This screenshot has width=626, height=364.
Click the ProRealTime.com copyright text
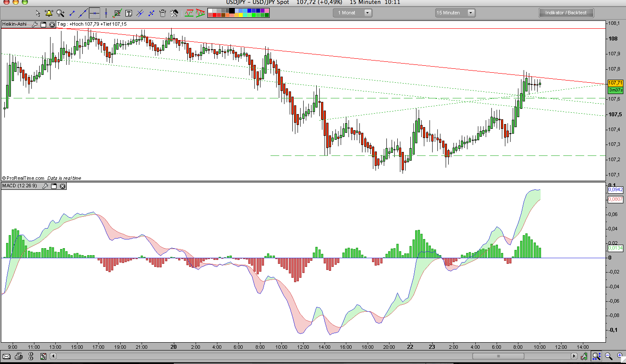[x=23, y=178]
